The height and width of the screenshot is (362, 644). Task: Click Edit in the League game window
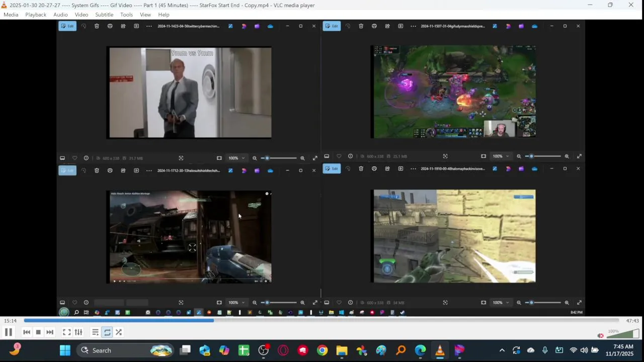pyautogui.click(x=332, y=26)
